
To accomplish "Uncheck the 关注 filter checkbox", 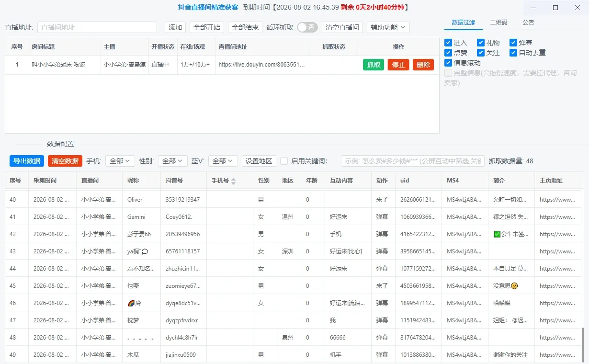I will coord(481,53).
